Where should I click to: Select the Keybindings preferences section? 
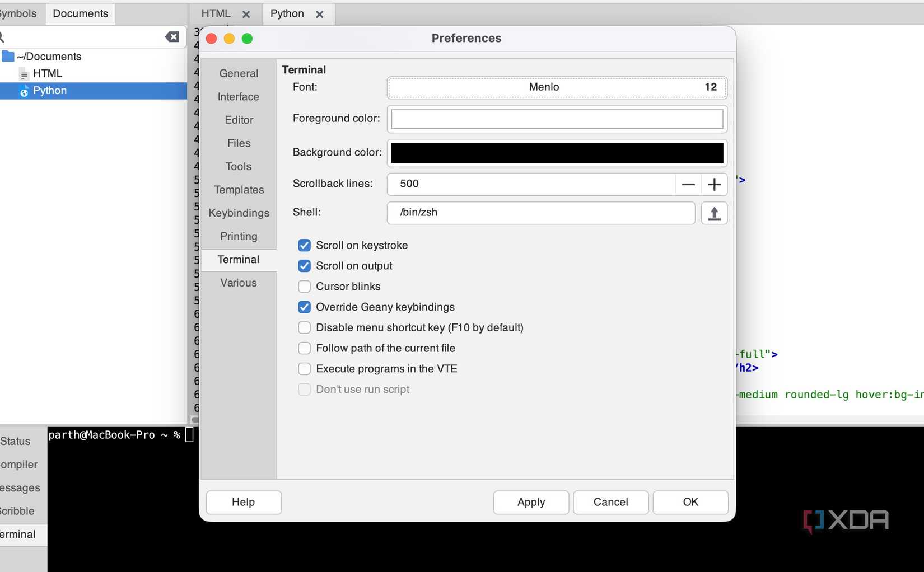click(239, 213)
